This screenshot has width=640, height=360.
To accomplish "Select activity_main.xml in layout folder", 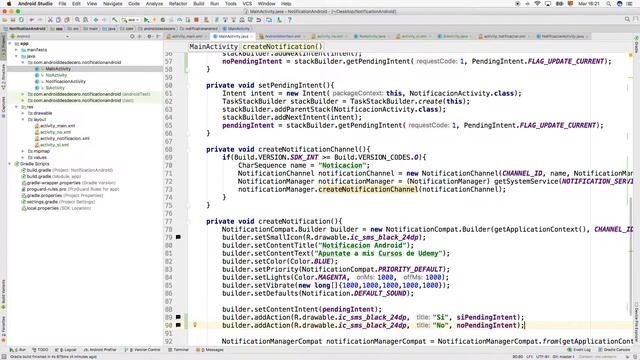I will 57,126.
